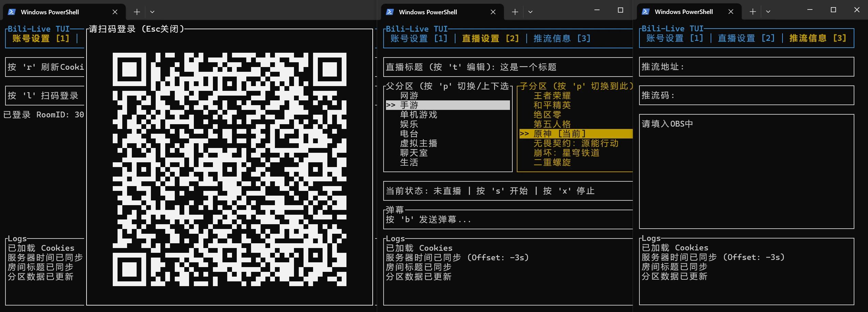This screenshot has width=868, height=312.
Task: Click the PowerShell icon in the first tab
Action: 12,12
